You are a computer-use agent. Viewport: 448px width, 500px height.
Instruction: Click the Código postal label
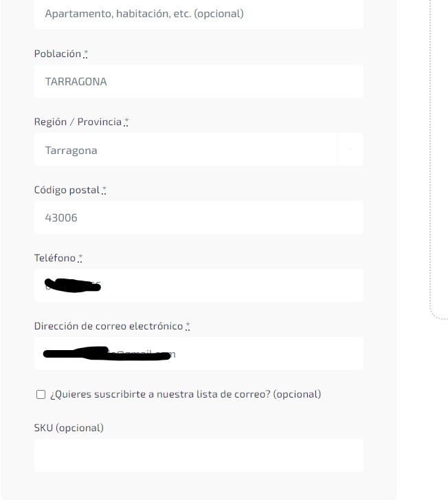pyautogui.click(x=67, y=190)
